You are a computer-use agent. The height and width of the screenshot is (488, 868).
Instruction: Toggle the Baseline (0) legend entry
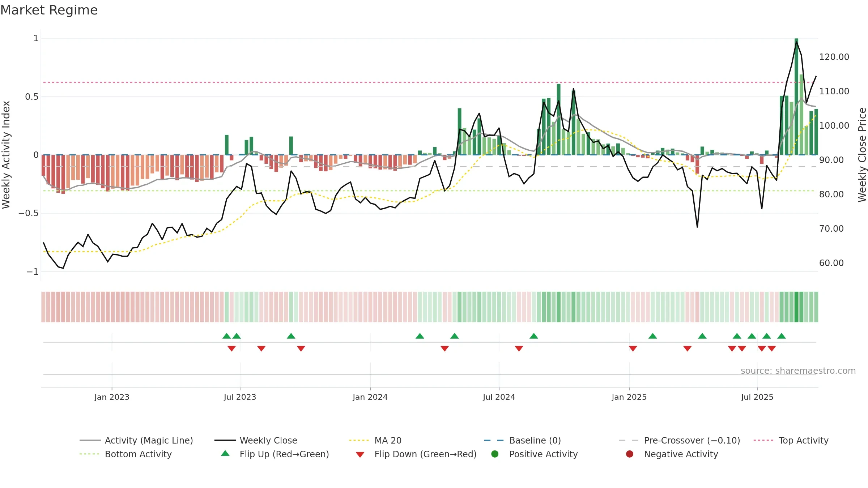[x=522, y=440]
